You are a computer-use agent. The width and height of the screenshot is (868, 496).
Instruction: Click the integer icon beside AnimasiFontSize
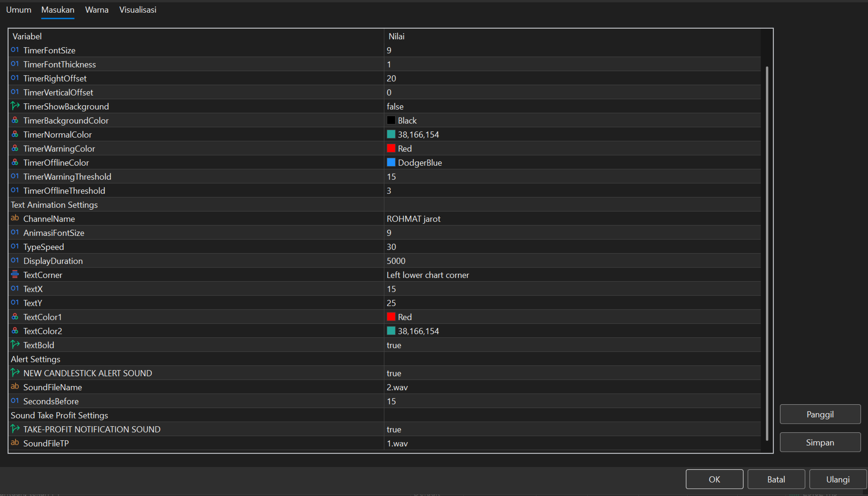click(15, 233)
